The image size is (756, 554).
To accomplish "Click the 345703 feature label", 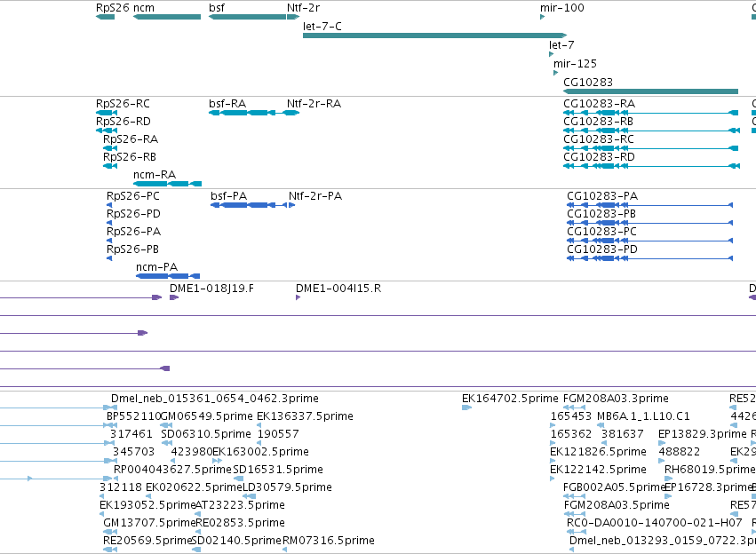I will point(133,452).
